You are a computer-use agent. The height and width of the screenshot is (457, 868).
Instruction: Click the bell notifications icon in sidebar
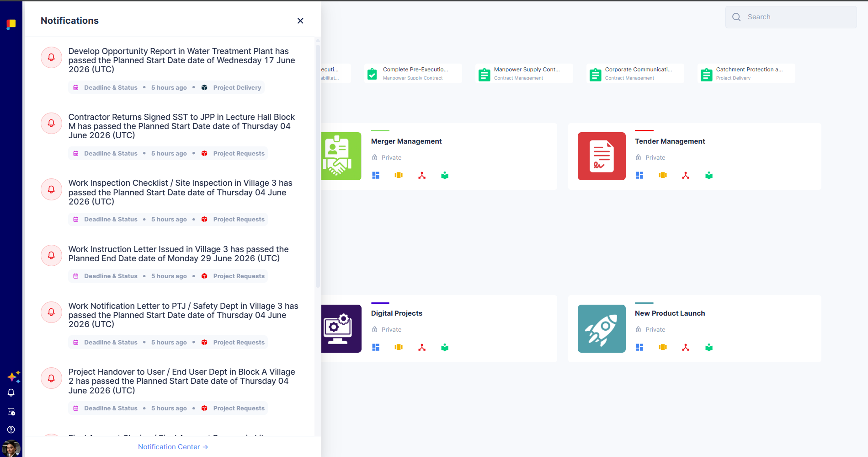pos(11,392)
